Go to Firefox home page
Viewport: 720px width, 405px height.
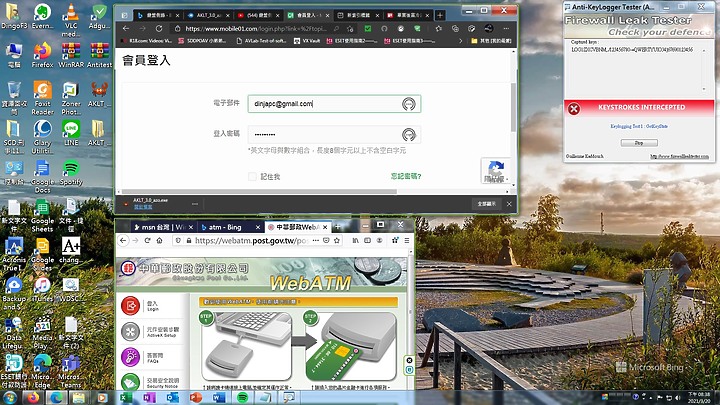point(159,240)
